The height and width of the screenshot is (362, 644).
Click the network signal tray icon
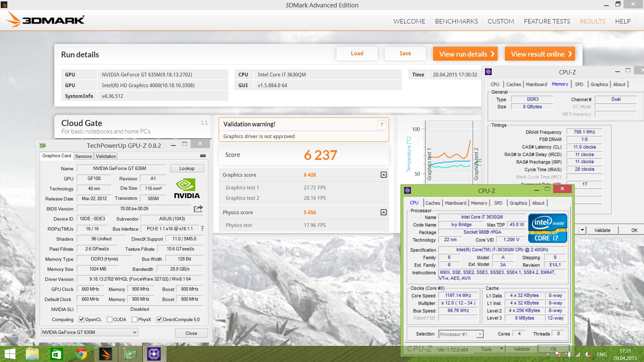[578, 354]
